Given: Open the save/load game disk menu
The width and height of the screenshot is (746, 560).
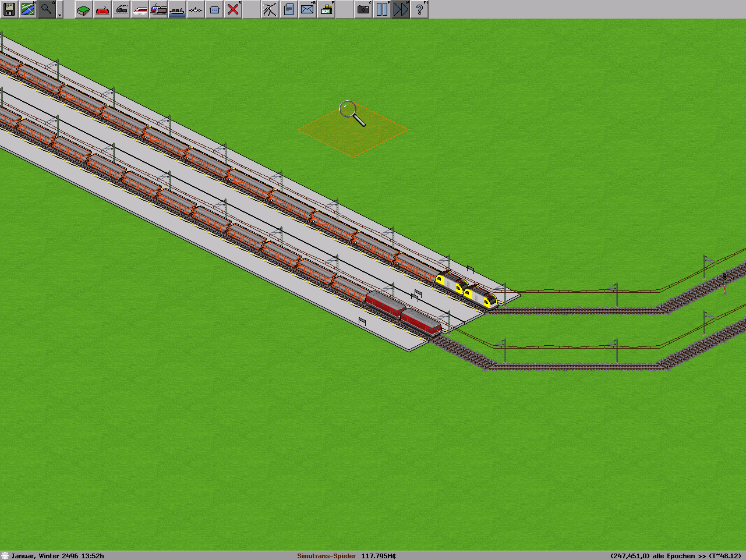Looking at the screenshot, I should tap(9, 9).
